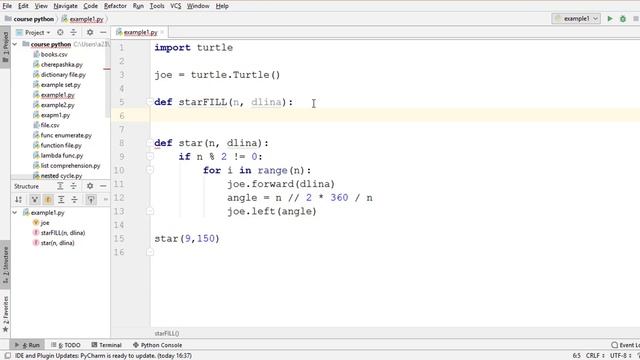Open the TODO tool window

click(x=66, y=345)
